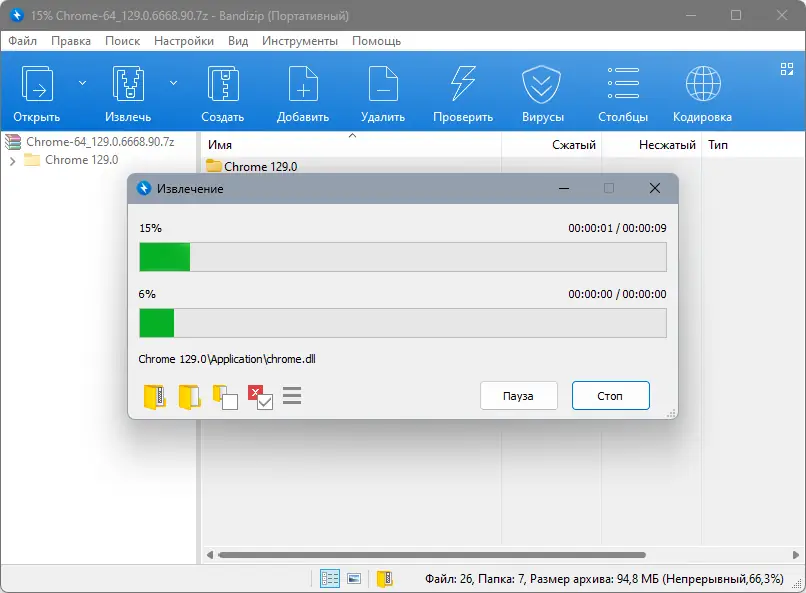This screenshot has width=806, height=593.
Task: Select Chrome-64_129.0.6668.90.7z root in tree
Action: pyautogui.click(x=100, y=142)
